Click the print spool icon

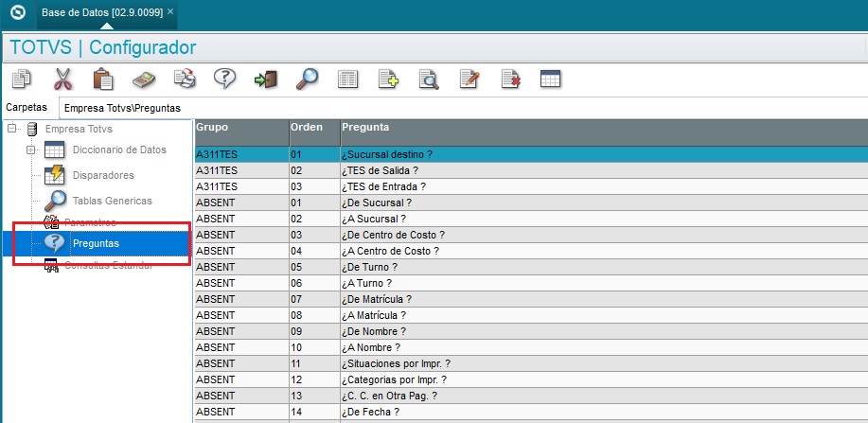click(185, 79)
